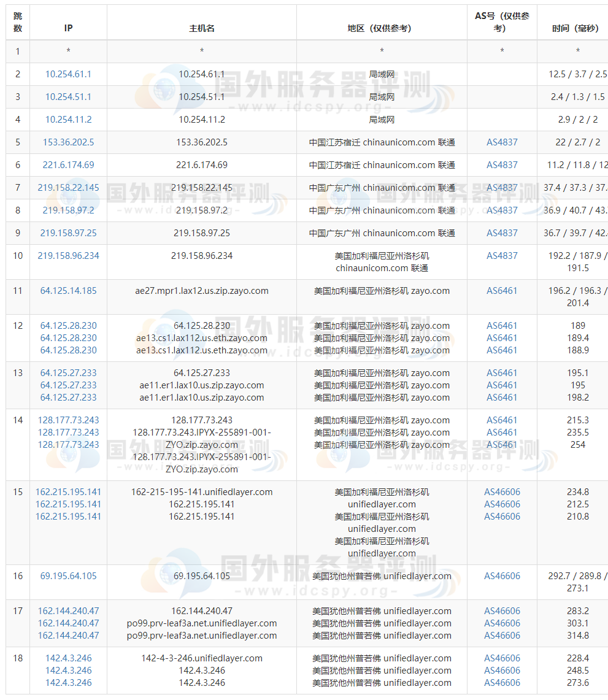The image size is (608, 700).
Task: Click AS4837 link in the hop 10 row
Action: 502,256
